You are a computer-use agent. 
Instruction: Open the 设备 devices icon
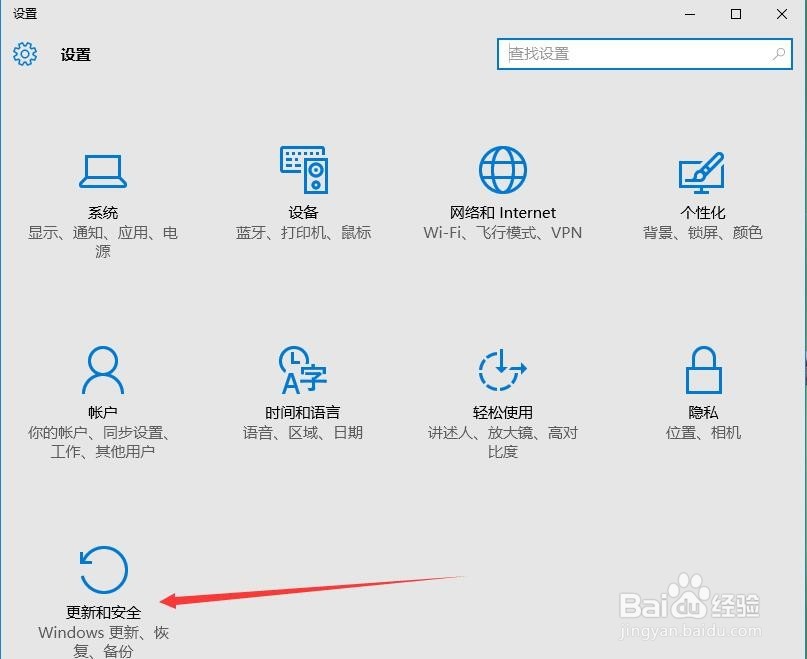(x=303, y=170)
